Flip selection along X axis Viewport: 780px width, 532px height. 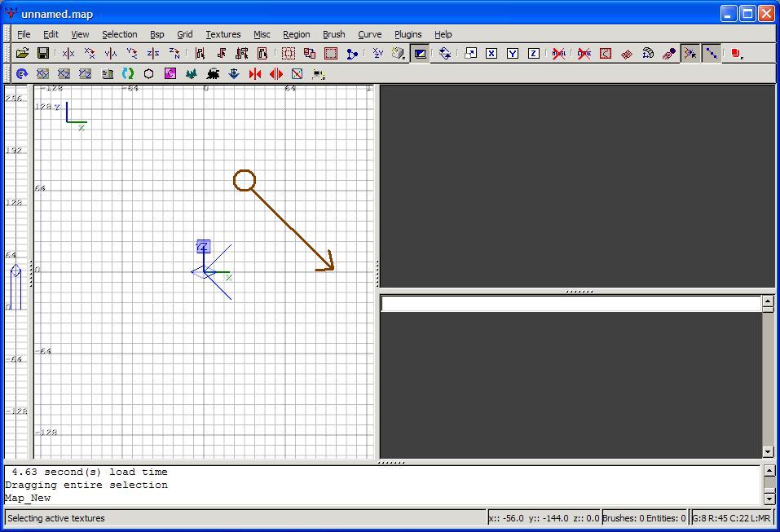tap(68, 53)
